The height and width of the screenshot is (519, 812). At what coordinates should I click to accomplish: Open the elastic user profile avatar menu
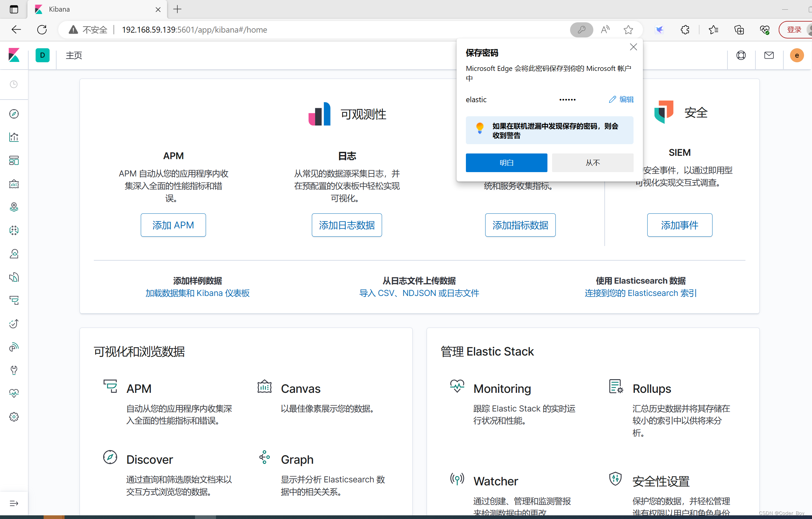[797, 55]
